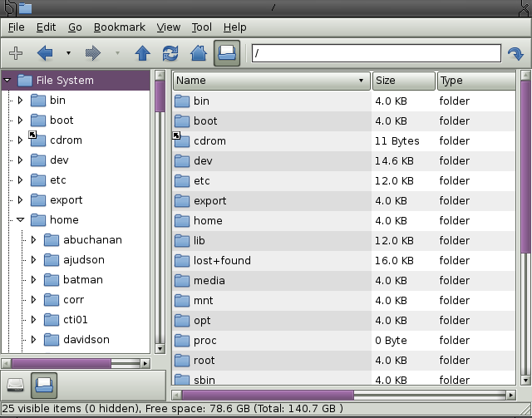Sort files by the Type column header
The image size is (532, 418).
(474, 81)
